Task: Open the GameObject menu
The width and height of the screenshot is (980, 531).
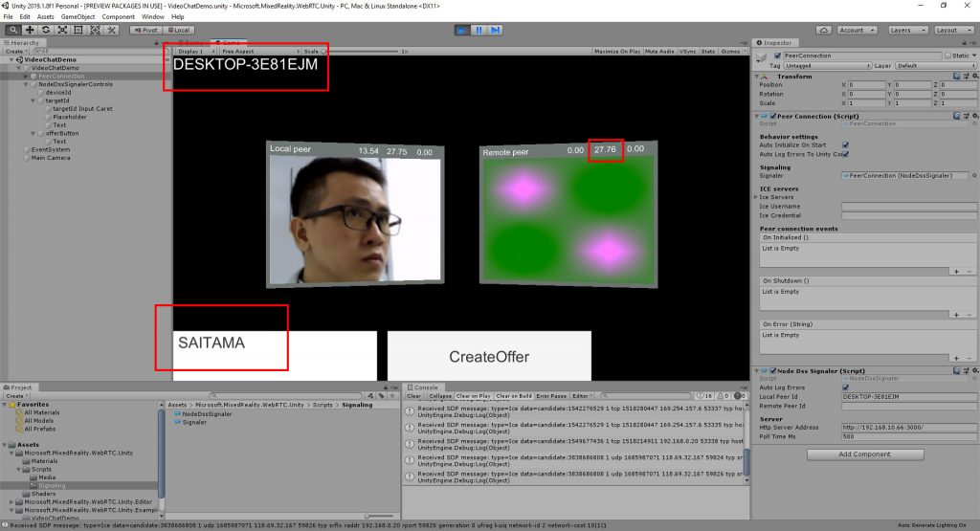Action: tap(78, 17)
